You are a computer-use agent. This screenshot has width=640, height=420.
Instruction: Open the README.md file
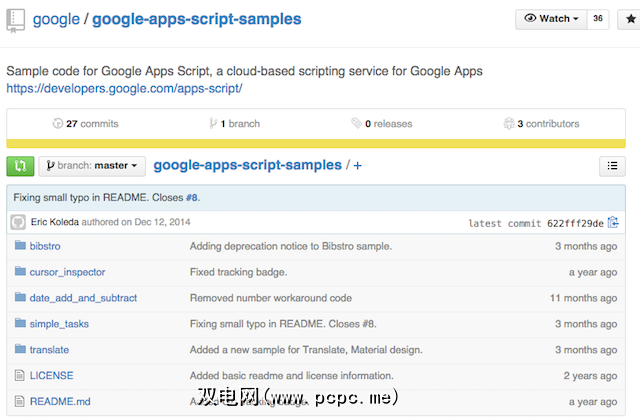point(60,402)
